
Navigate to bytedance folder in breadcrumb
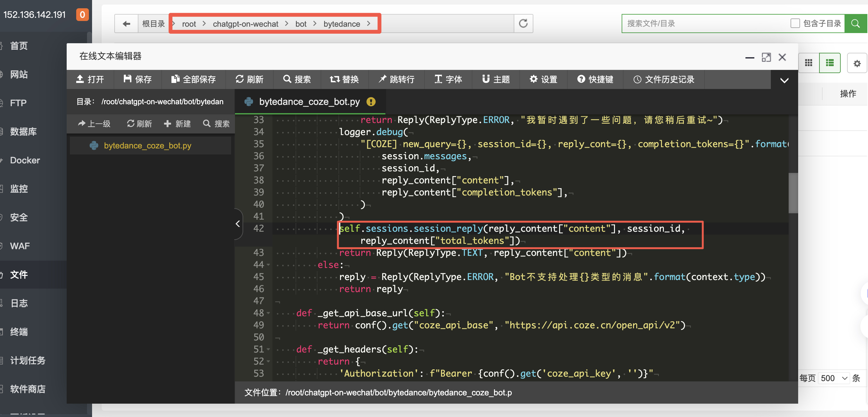pos(342,24)
